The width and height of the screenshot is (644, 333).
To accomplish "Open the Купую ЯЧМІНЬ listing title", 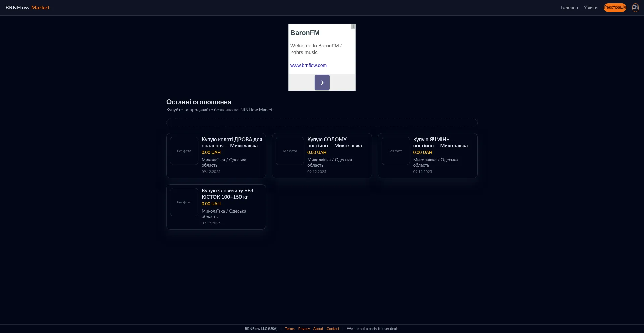I will click(x=440, y=143).
